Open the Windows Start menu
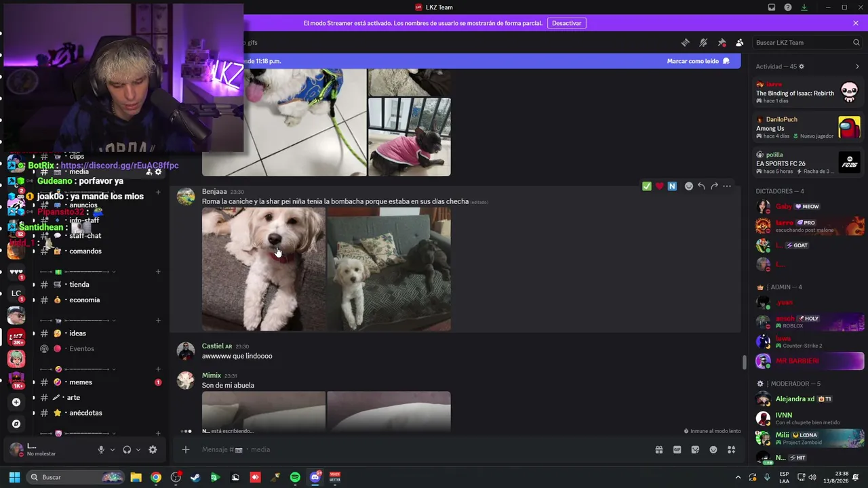The height and width of the screenshot is (488, 868). [x=14, y=477]
